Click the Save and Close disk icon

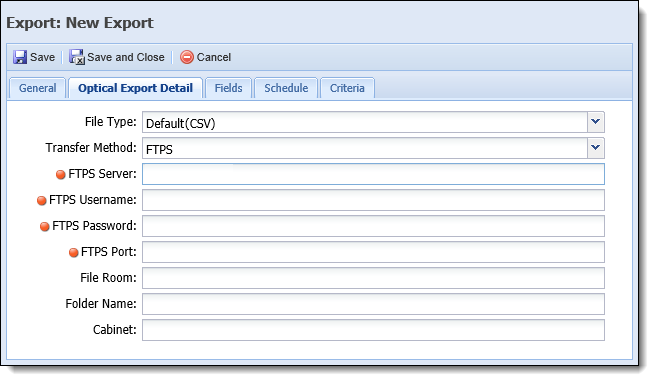[x=77, y=57]
